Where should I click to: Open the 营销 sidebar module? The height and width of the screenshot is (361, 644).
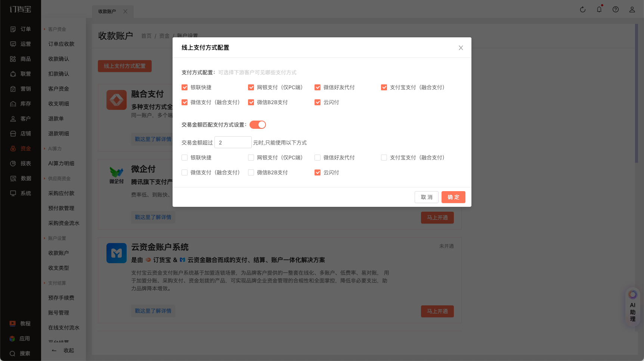pos(21,89)
